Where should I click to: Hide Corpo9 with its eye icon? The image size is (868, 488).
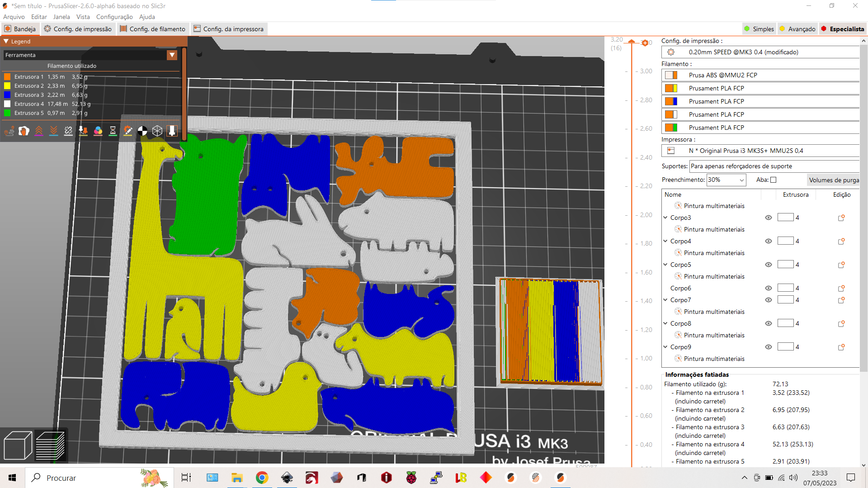(768, 347)
